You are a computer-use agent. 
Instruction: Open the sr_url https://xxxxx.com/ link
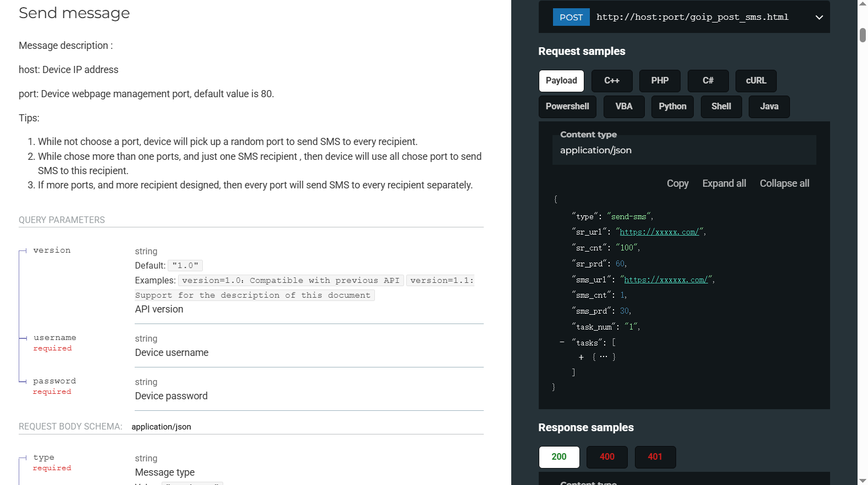(x=659, y=232)
